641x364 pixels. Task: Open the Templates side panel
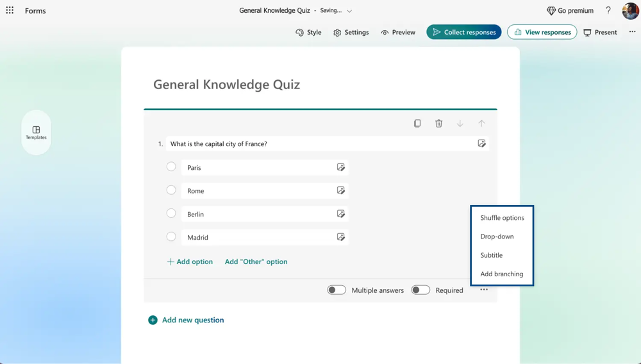pos(36,132)
